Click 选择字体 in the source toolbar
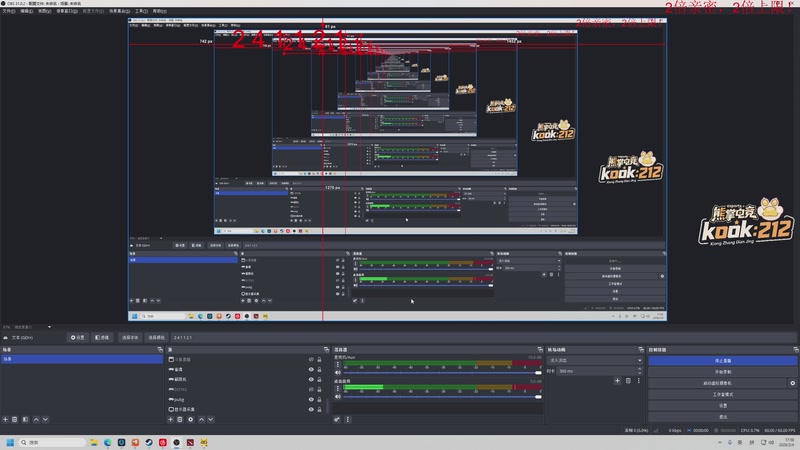Screen dimensions: 800x450 (x=130, y=337)
